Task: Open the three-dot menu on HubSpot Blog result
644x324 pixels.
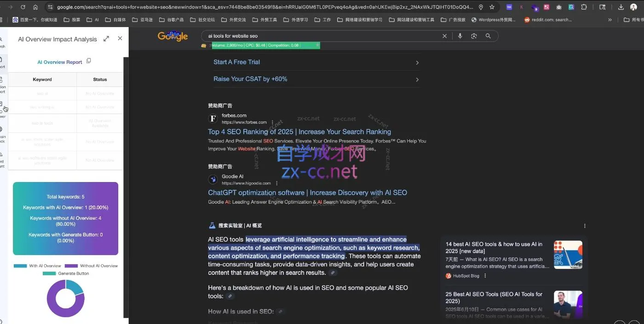Action: click(x=485, y=276)
